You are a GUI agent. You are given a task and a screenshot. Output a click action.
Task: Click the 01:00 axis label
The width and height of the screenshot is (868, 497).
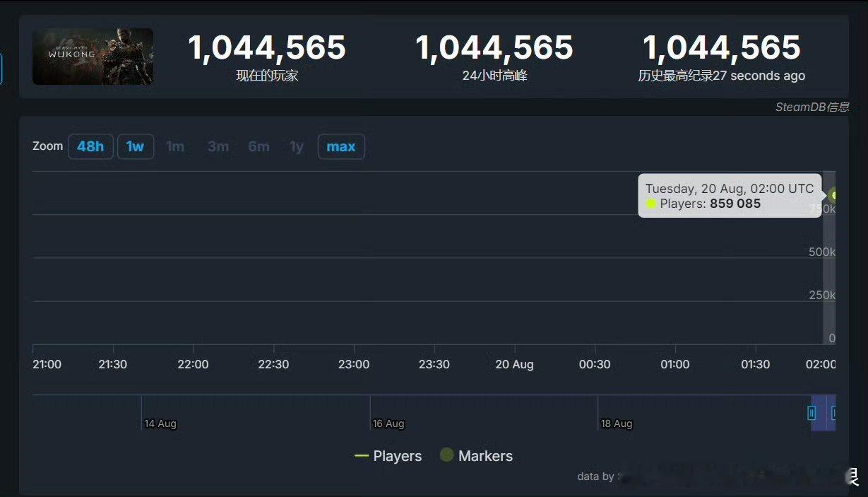(674, 364)
